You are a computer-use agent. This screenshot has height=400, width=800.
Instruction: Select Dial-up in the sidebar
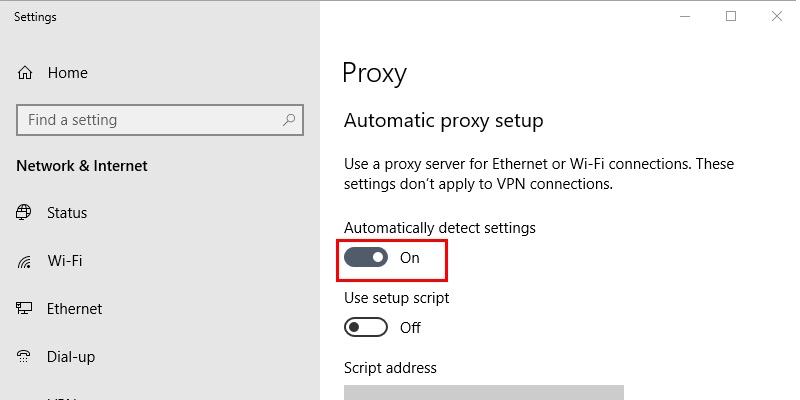pos(71,357)
